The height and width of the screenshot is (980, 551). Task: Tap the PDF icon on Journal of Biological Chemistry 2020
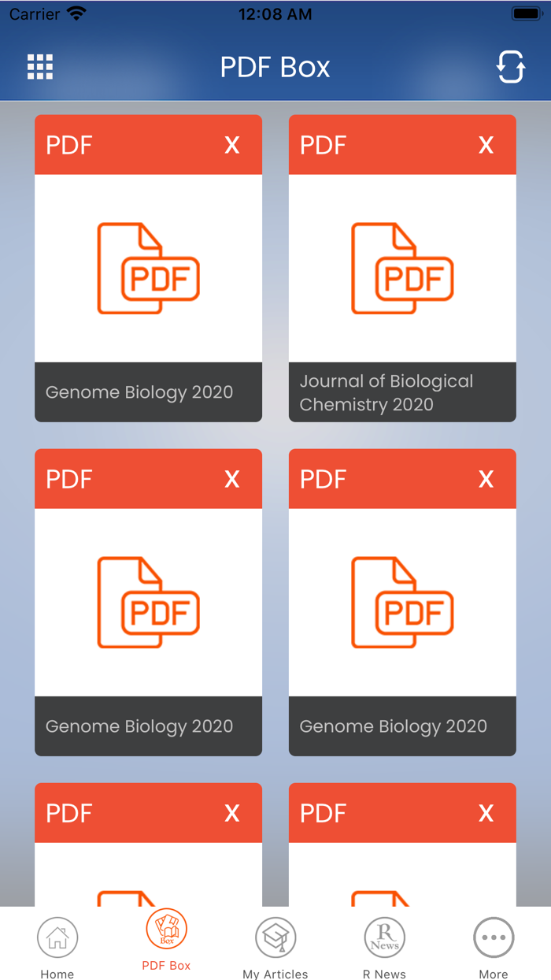pos(402,268)
